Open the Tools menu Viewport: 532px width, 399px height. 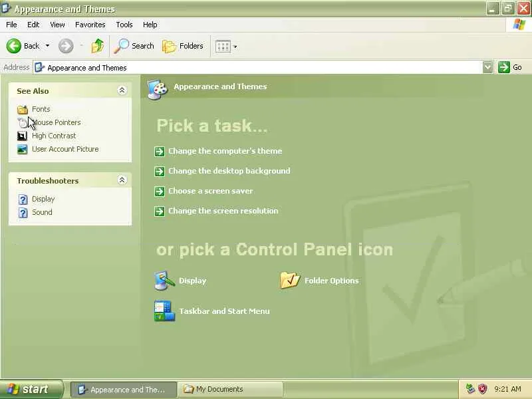tap(124, 25)
